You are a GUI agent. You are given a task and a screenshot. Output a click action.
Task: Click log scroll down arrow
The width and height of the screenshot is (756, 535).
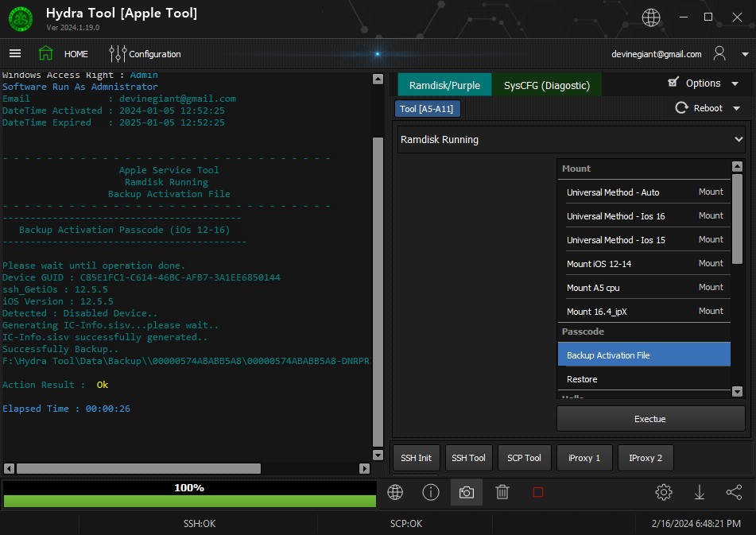pos(378,455)
